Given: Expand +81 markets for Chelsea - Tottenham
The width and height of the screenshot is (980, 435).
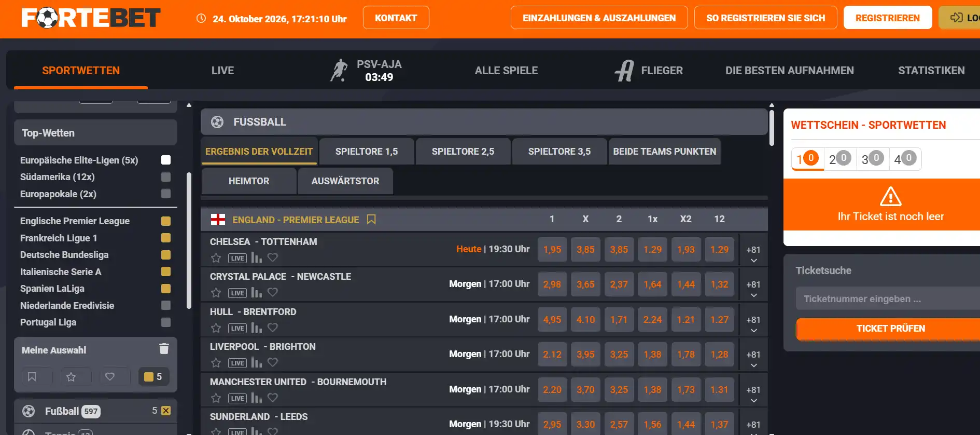Looking at the screenshot, I should [753, 254].
